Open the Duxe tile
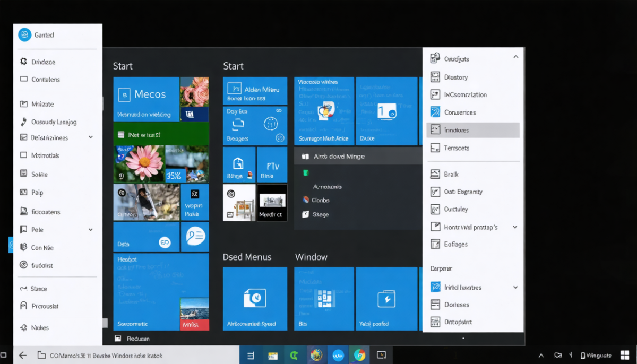This screenshot has height=364, width=637. (386, 110)
